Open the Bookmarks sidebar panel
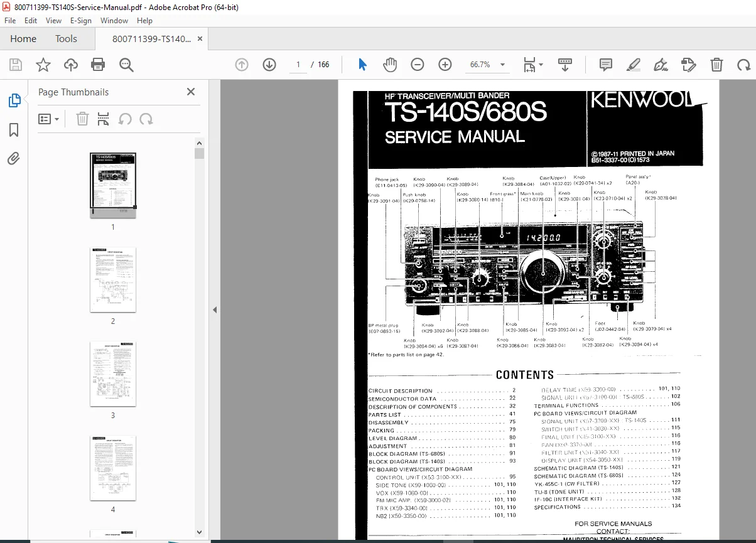The height and width of the screenshot is (543, 756). (14, 130)
